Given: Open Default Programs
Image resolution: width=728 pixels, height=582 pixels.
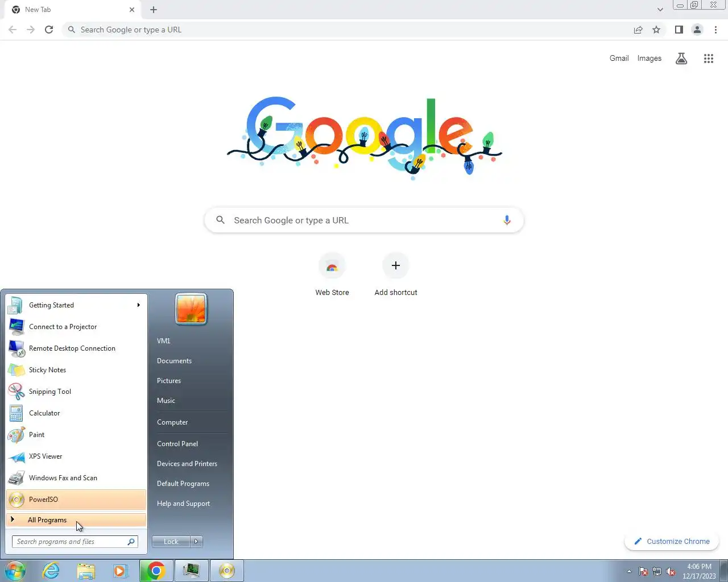Looking at the screenshot, I should tap(191, 484).
